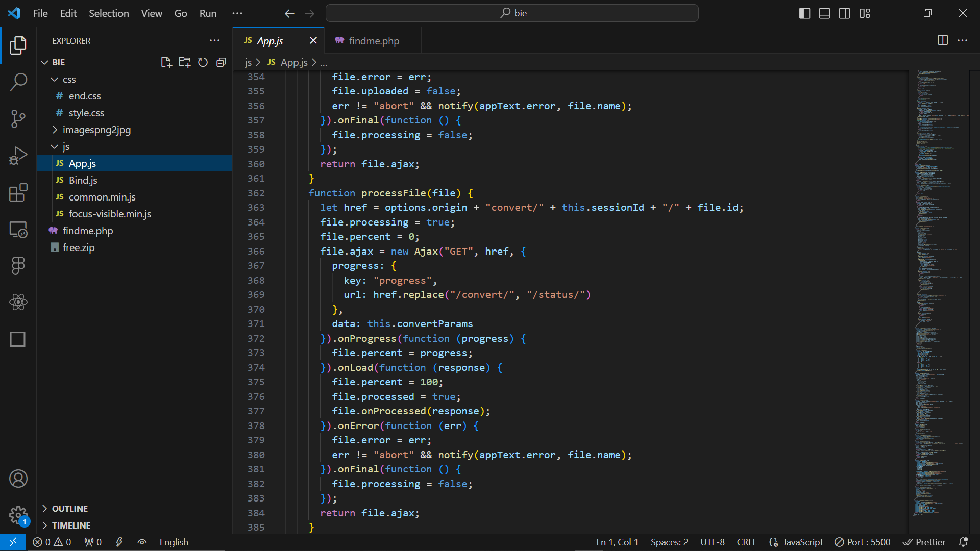Toggle the primary side bar visibility
Viewport: 980px width, 551px height.
[804, 13]
